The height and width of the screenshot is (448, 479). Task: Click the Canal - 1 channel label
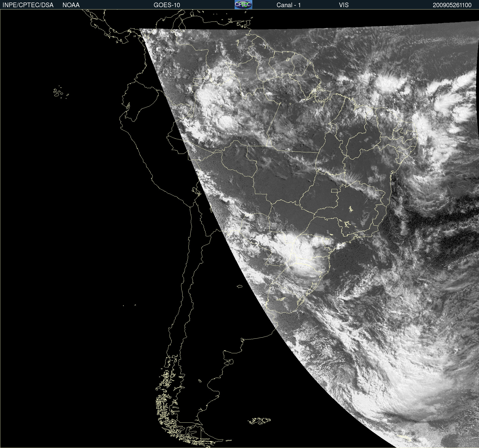point(288,5)
